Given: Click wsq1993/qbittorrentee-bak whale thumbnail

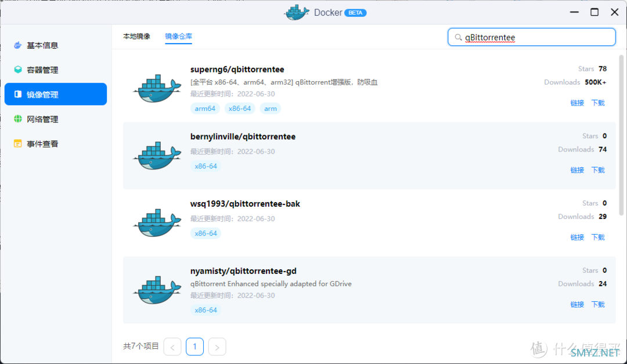Looking at the screenshot, I should point(157,222).
